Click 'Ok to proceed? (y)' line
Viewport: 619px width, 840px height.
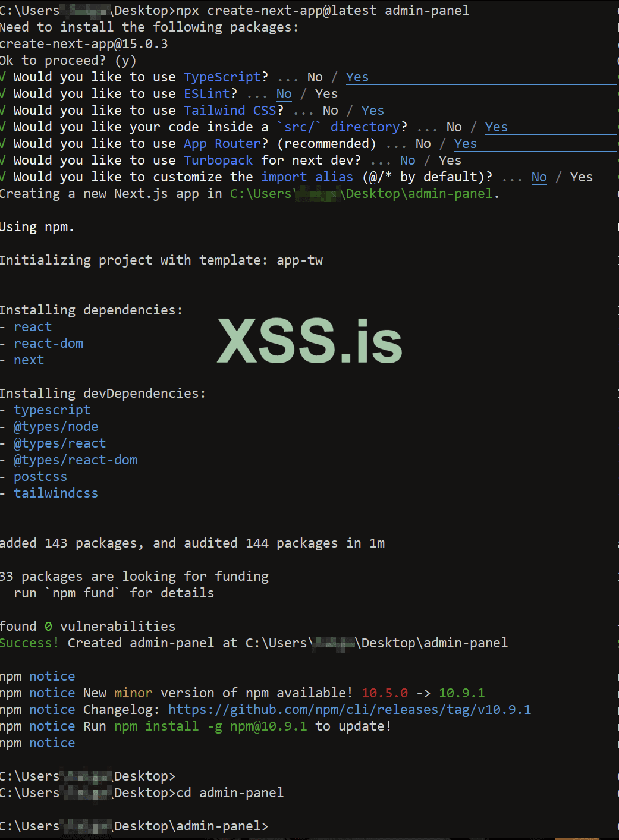click(68, 61)
